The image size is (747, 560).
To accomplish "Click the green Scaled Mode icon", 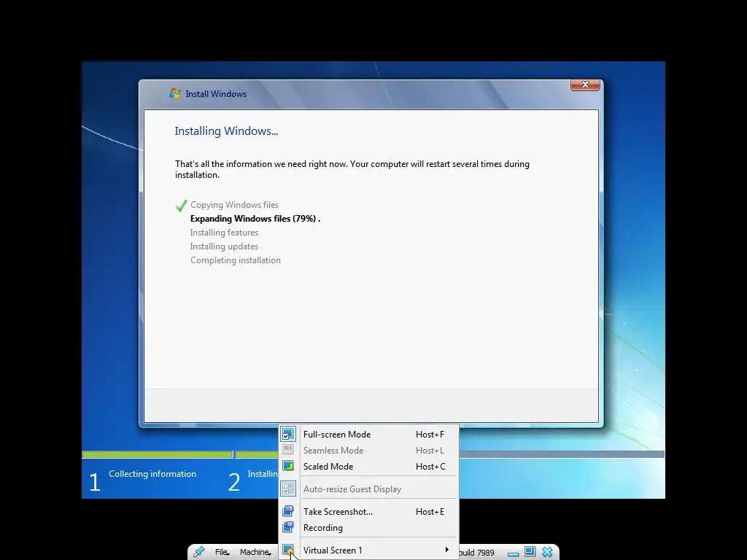I will pos(287,466).
